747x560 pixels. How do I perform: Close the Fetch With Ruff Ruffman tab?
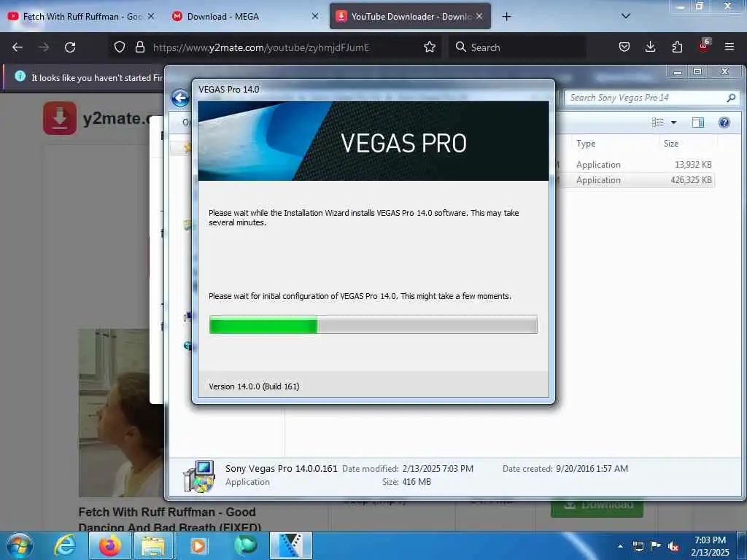point(151,16)
